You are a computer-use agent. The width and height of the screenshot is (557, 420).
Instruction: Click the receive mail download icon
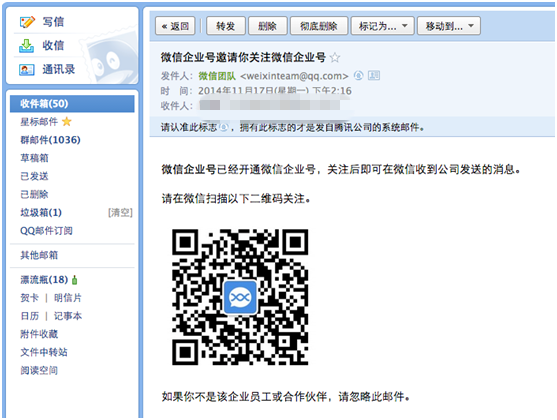click(26, 46)
